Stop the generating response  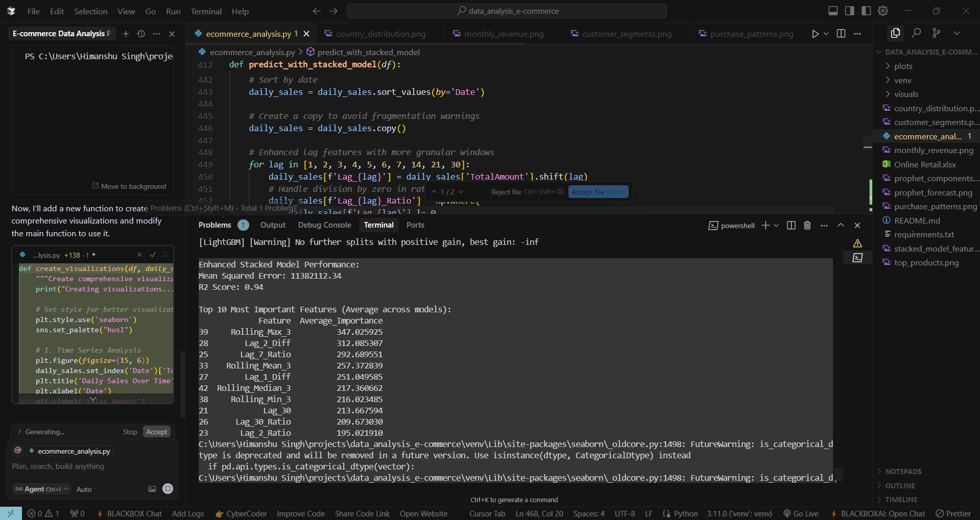[x=130, y=432]
